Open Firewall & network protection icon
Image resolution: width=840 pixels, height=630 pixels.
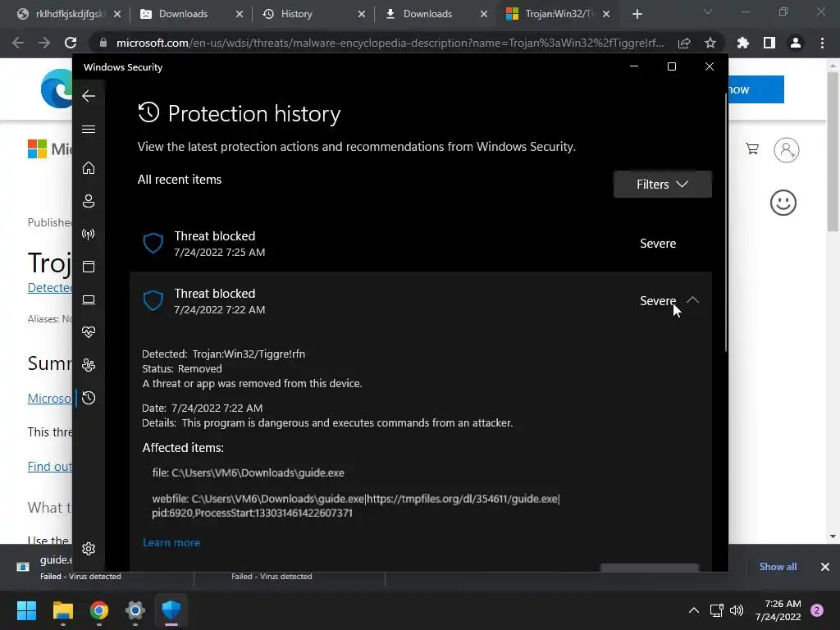[x=89, y=234]
